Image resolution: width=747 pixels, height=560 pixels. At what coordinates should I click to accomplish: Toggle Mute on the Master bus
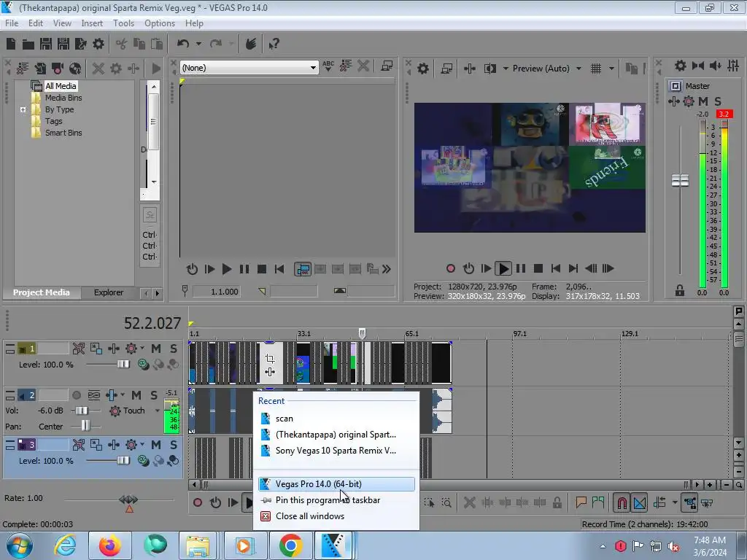pos(703,101)
